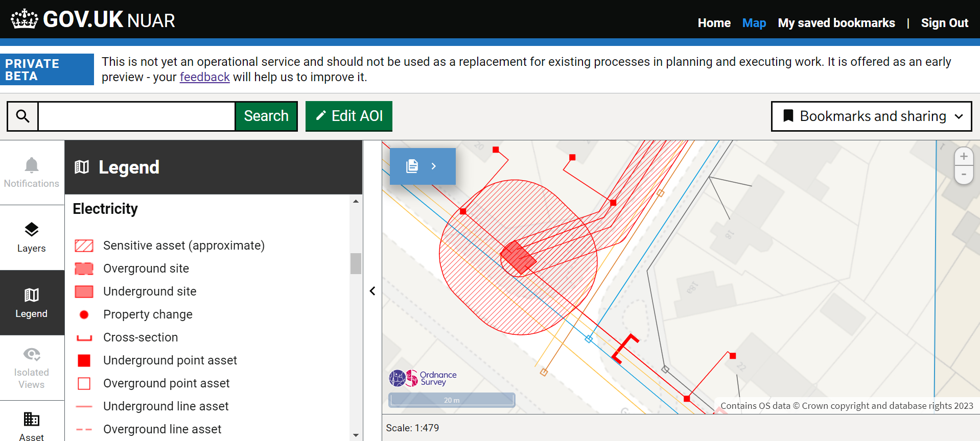Collapse the Legend side panel arrow

pyautogui.click(x=372, y=291)
